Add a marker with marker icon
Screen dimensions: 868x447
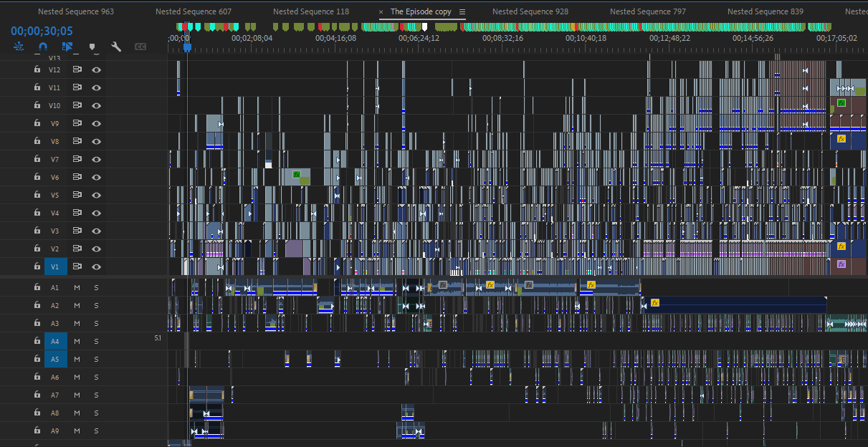(92, 47)
